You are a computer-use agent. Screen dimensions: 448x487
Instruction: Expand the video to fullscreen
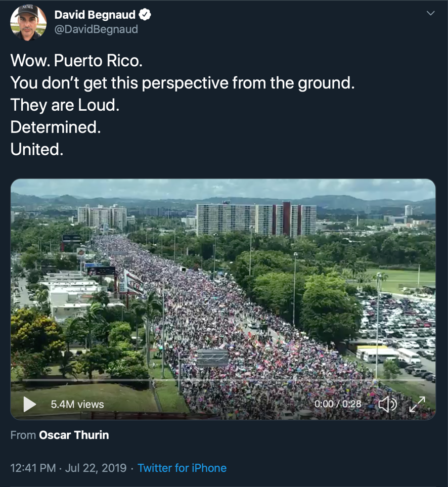click(x=417, y=405)
